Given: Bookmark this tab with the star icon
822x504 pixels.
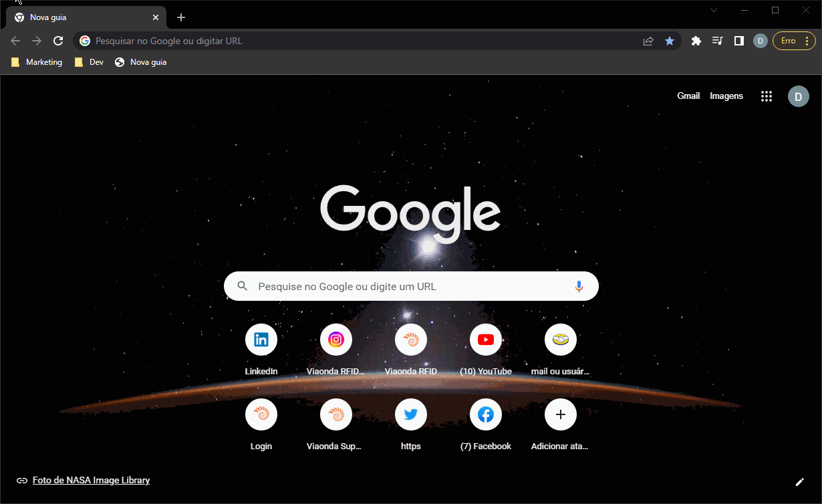Looking at the screenshot, I should [670, 41].
